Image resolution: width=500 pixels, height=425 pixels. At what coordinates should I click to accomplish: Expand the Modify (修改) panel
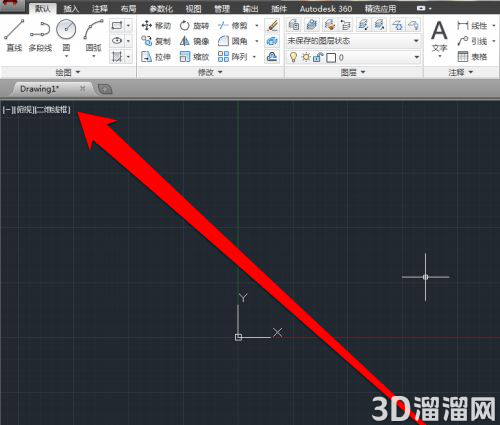(210, 72)
